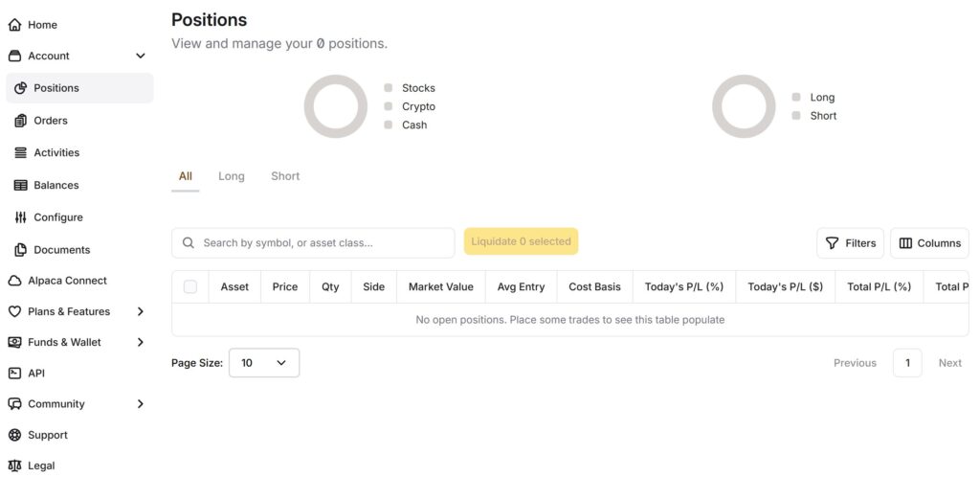The width and height of the screenshot is (980, 477).
Task: Click the Crypto legend swatch
Action: pos(389,106)
